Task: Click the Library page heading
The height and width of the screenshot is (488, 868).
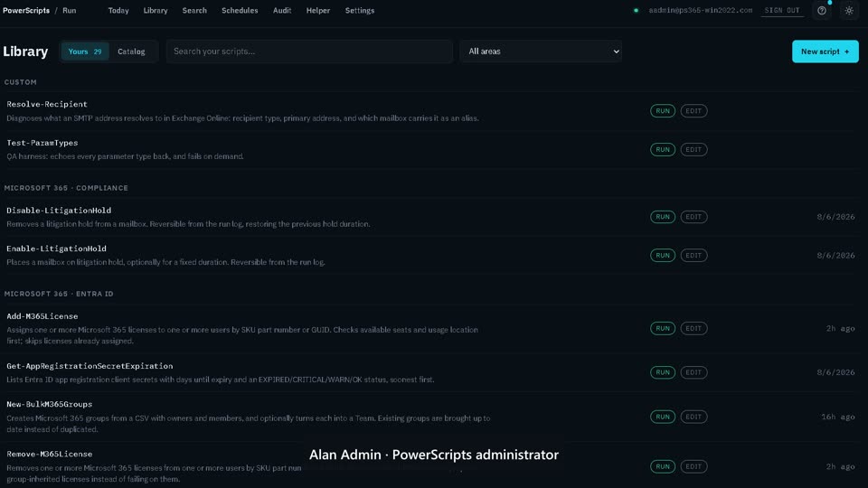Action: coord(25,52)
